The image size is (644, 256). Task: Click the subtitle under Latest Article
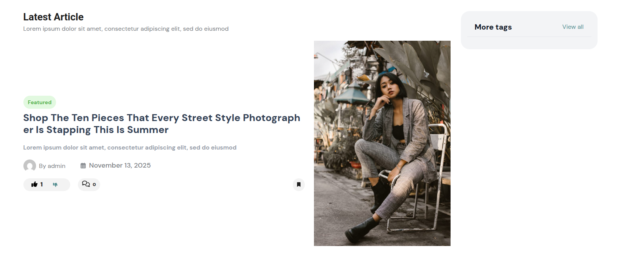pyautogui.click(x=125, y=29)
